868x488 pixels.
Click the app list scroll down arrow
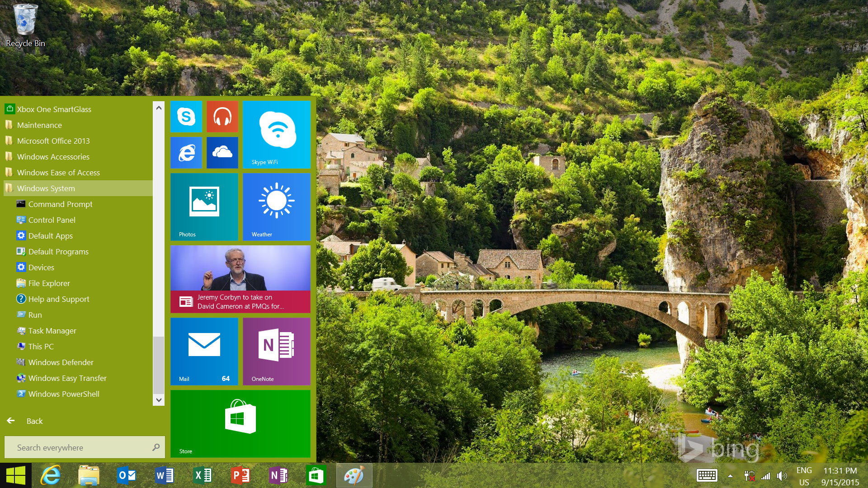coord(159,400)
